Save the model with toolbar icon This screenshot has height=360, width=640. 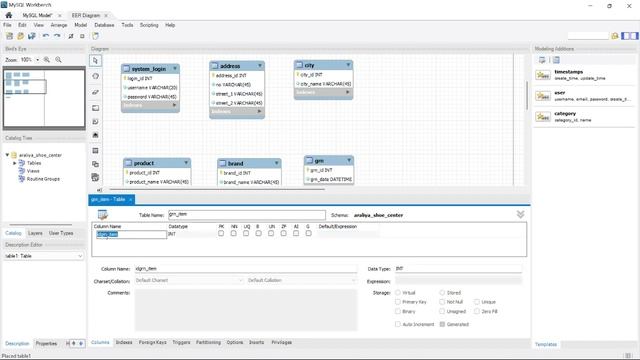tap(31, 36)
